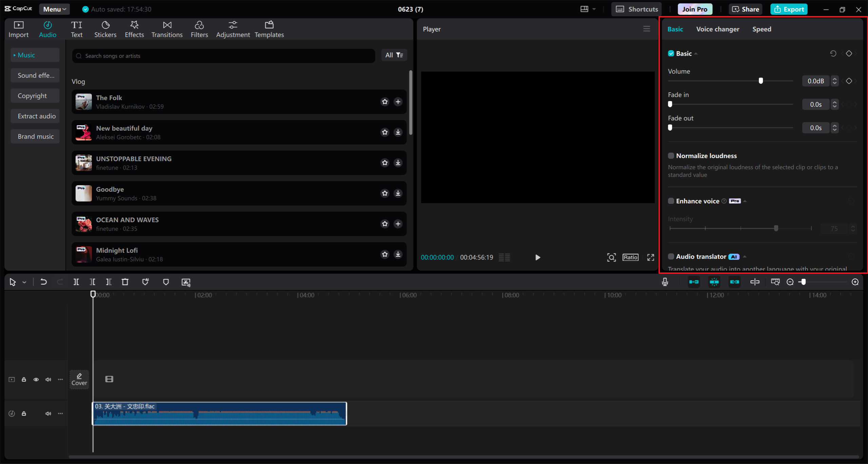Select the Split tool in the timeline toolbar
This screenshot has width=868, height=464.
pos(76,282)
